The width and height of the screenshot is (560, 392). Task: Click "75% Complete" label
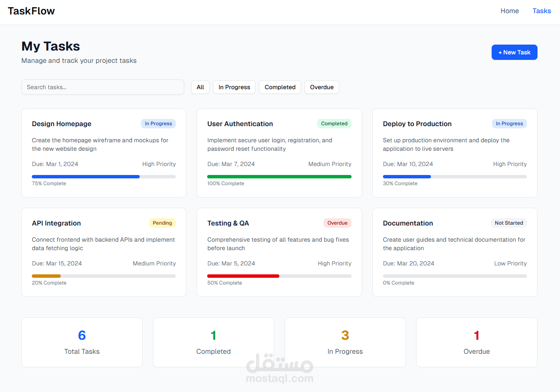point(49,183)
